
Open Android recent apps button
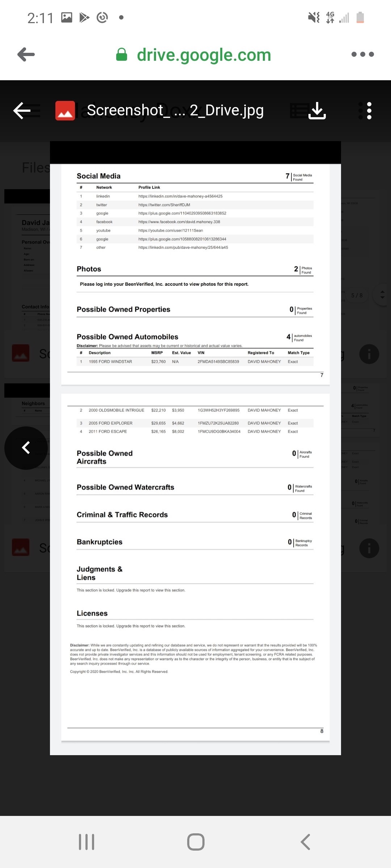click(x=87, y=842)
